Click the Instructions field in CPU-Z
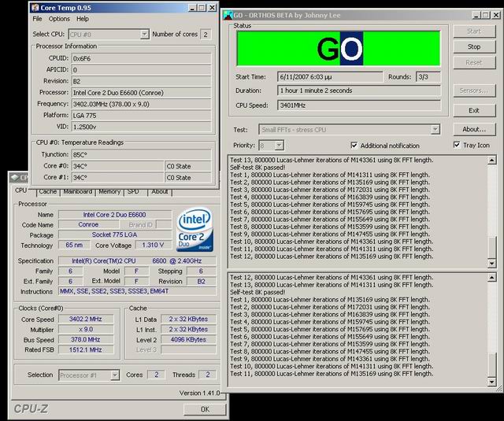Screen dimensions: 504x421 (x=137, y=292)
